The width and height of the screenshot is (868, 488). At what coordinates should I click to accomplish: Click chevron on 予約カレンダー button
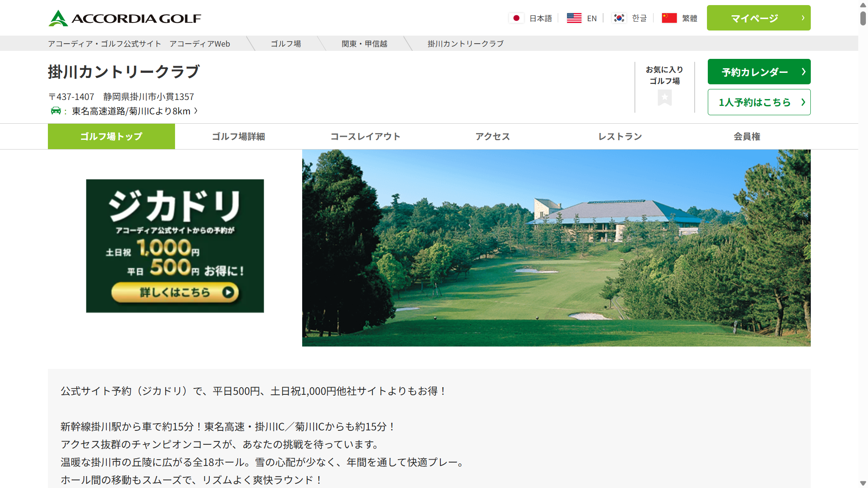803,72
